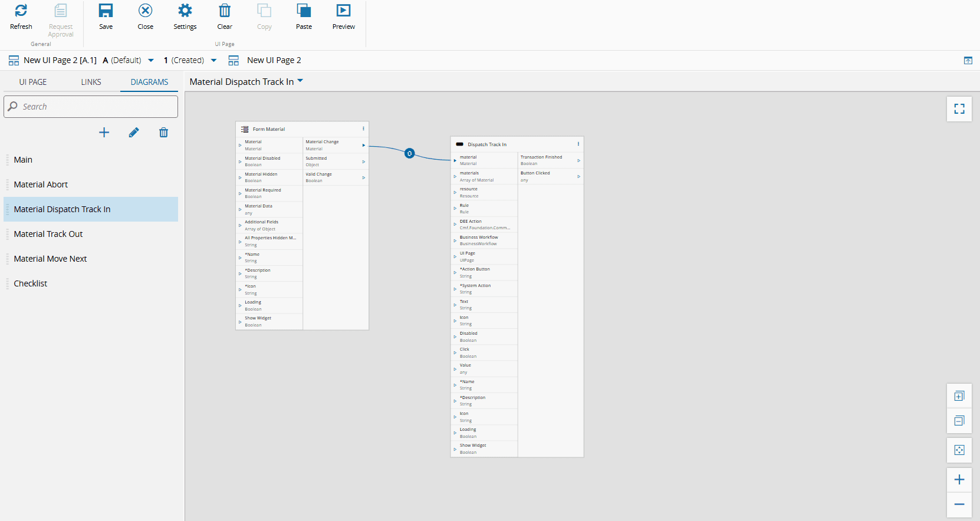This screenshot has width=980, height=521.
Task: Collapse all diagram nodes
Action: 959,421
